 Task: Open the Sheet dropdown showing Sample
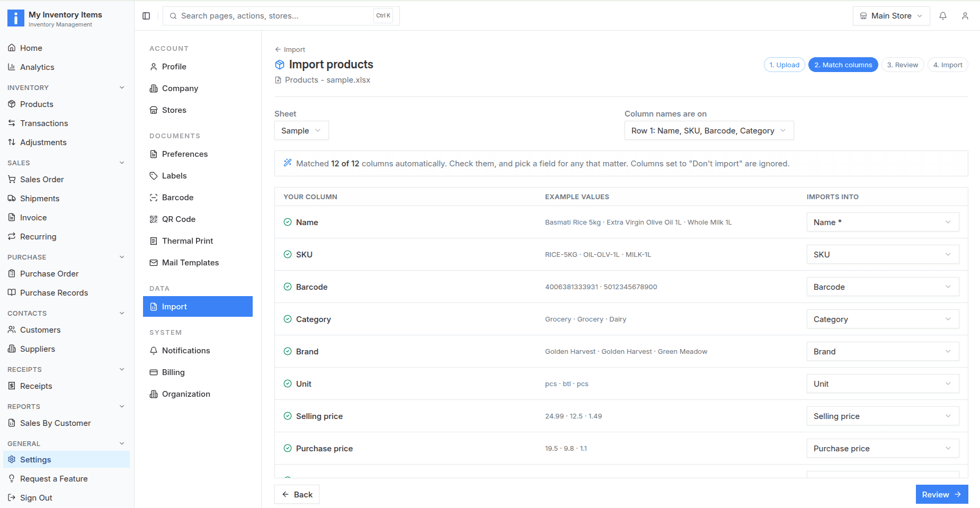click(301, 131)
